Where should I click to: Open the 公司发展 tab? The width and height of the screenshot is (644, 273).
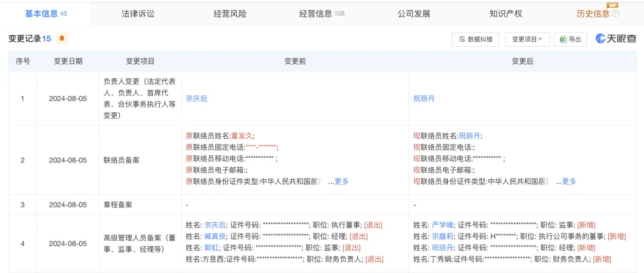[x=414, y=14]
